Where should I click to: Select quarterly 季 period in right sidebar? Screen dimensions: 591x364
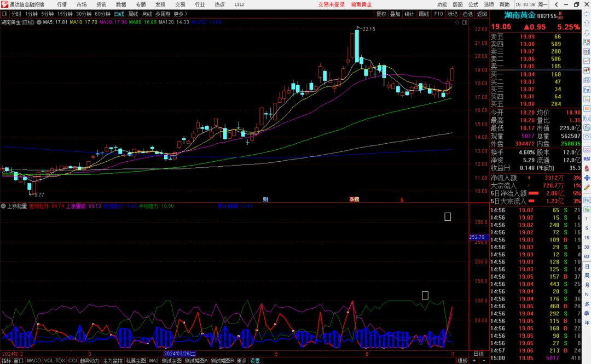pyautogui.click(x=587, y=313)
